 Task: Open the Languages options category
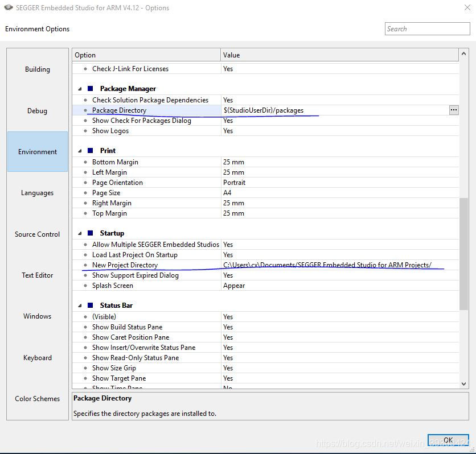click(x=38, y=193)
